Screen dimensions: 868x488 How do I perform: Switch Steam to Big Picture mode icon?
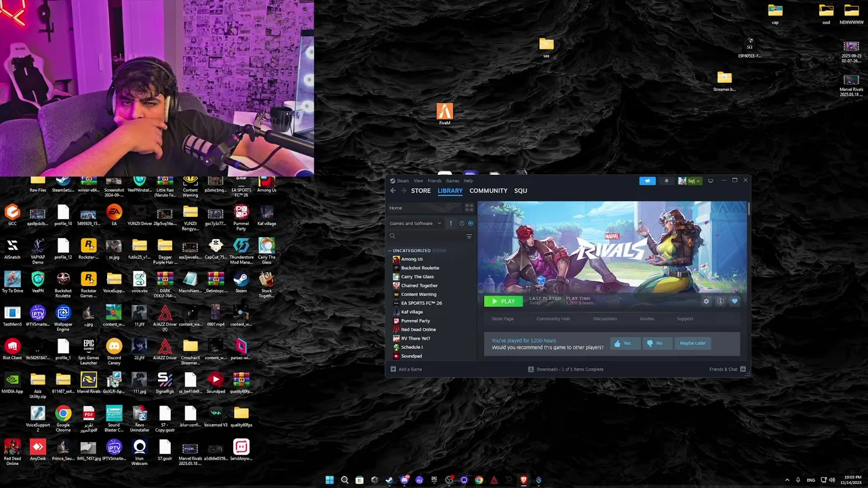click(x=711, y=181)
